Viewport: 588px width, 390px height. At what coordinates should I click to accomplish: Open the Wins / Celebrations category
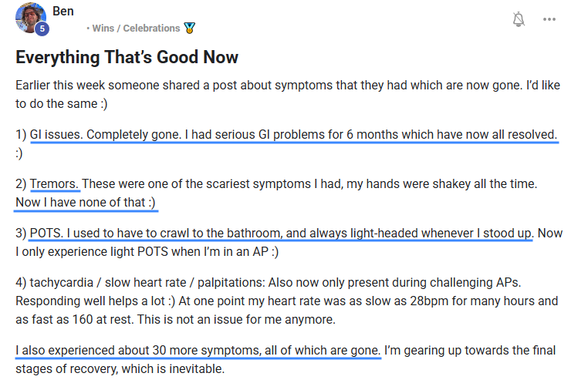click(136, 29)
